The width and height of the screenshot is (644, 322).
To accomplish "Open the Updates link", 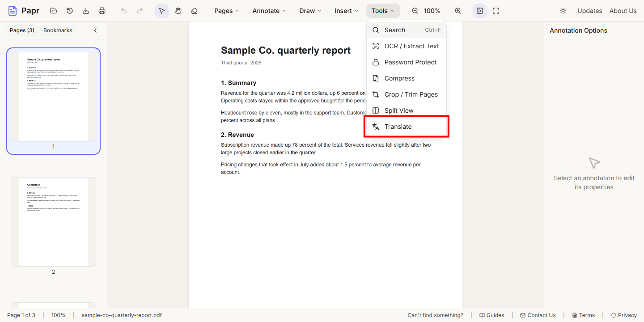I will (589, 11).
